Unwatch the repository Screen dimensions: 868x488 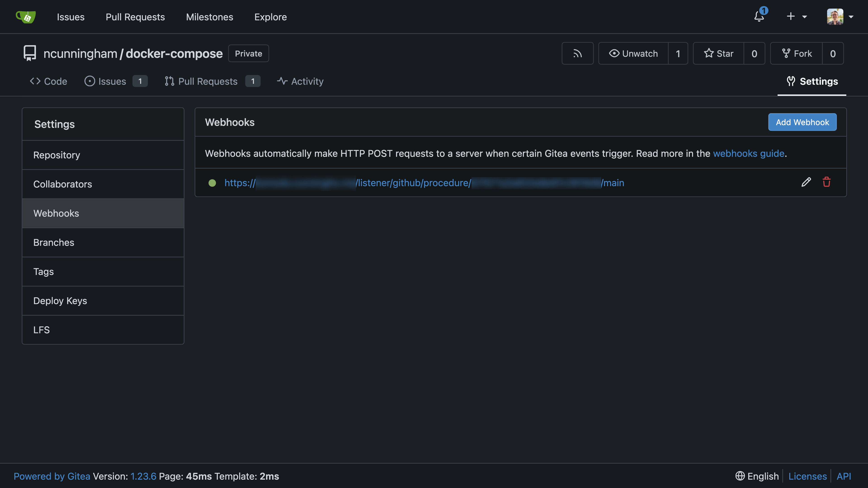point(633,53)
